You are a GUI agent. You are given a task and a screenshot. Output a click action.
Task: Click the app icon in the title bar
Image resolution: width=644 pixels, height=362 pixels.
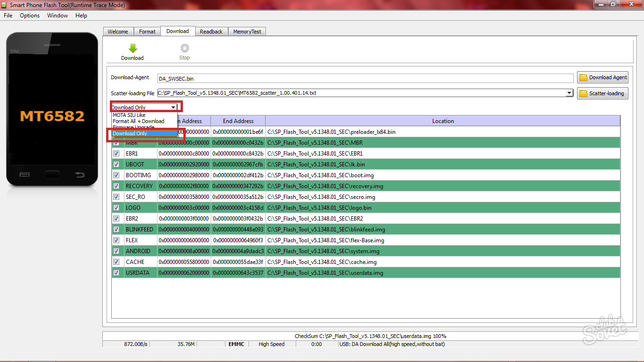pos(4,5)
